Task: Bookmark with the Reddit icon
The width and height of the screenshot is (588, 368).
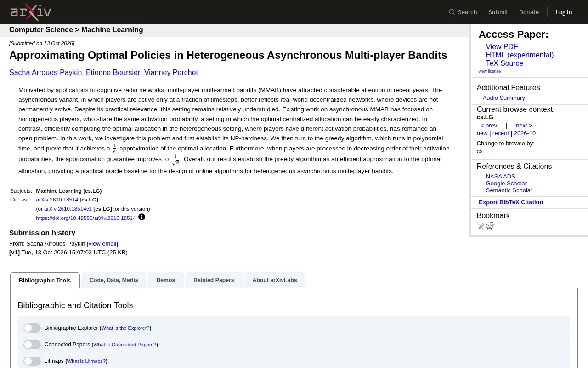Action: click(x=490, y=226)
